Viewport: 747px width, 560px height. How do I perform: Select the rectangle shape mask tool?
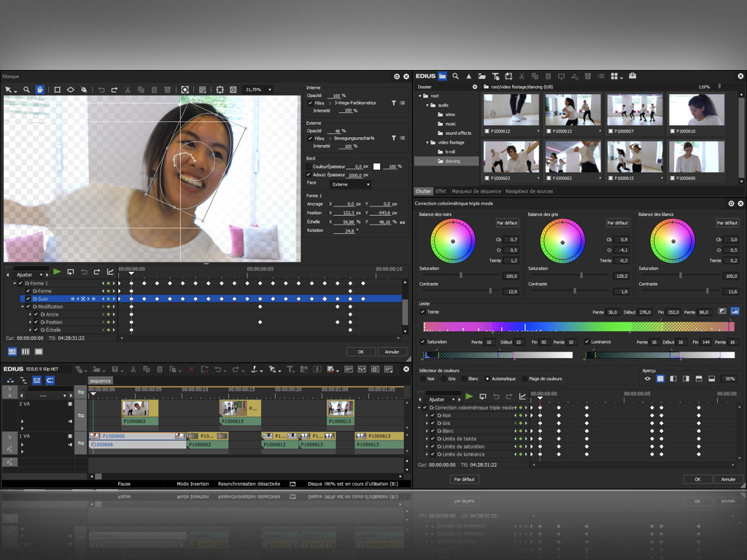pos(57,90)
